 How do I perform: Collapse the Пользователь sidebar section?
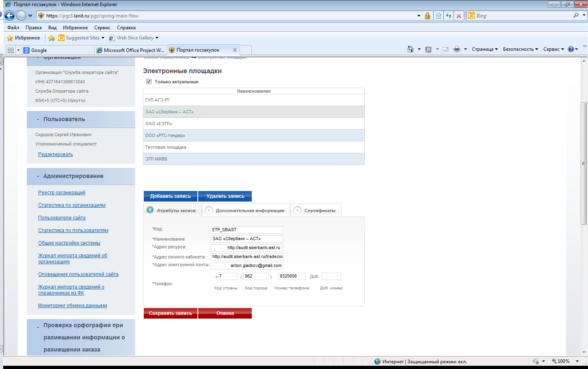click(38, 119)
